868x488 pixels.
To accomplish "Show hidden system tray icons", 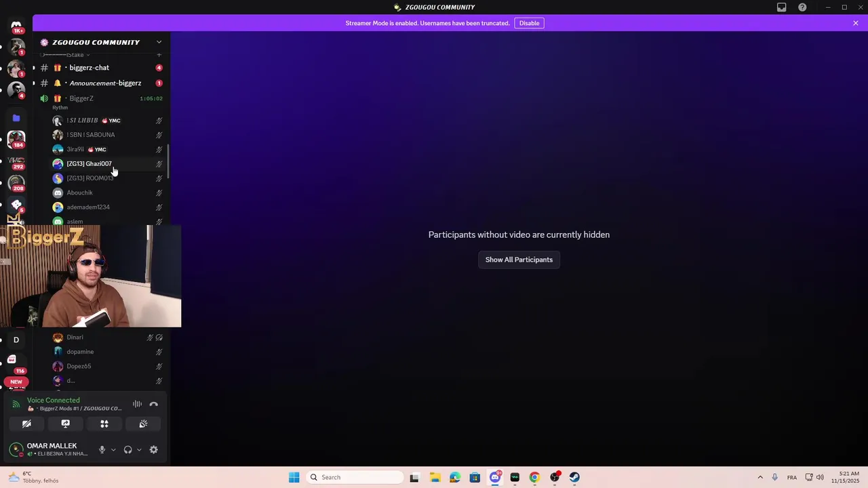I will (x=760, y=477).
